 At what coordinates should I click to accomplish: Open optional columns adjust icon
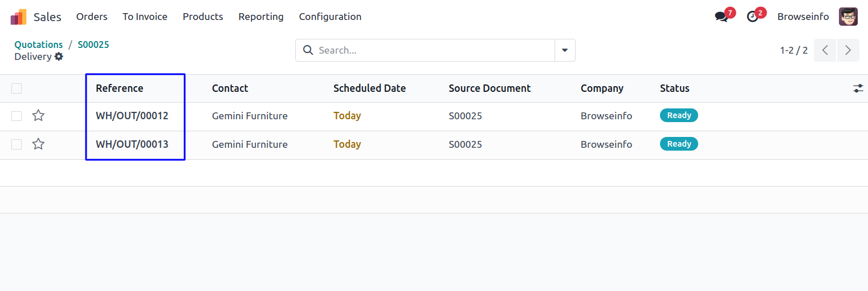pyautogui.click(x=858, y=88)
